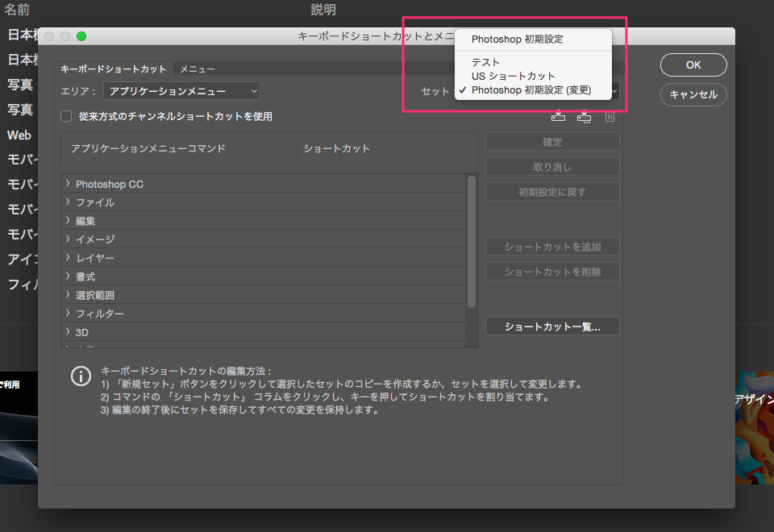Viewport: 774px width, 532px height.
Task: Switch to the キーボードショートカット tab
Action: pyautogui.click(x=113, y=69)
